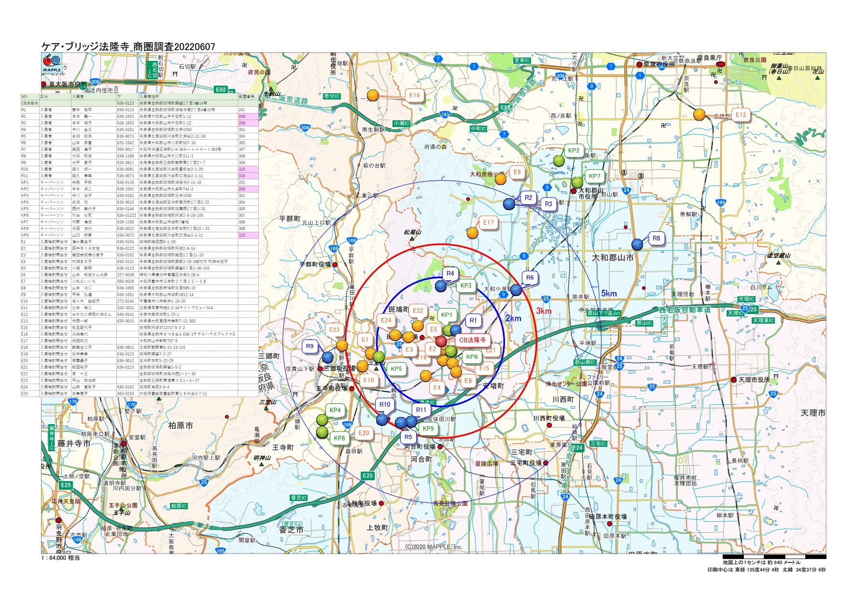Click the 香芝市 city name

click(x=291, y=530)
